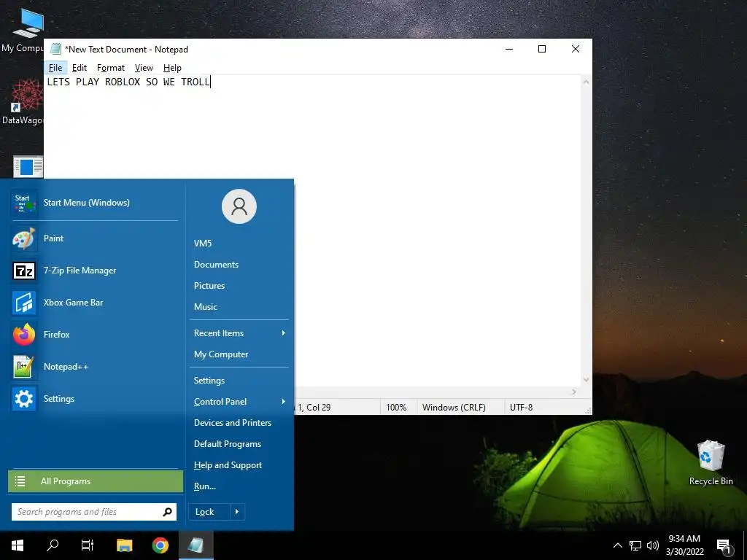Open Documents from start menu

click(x=216, y=265)
